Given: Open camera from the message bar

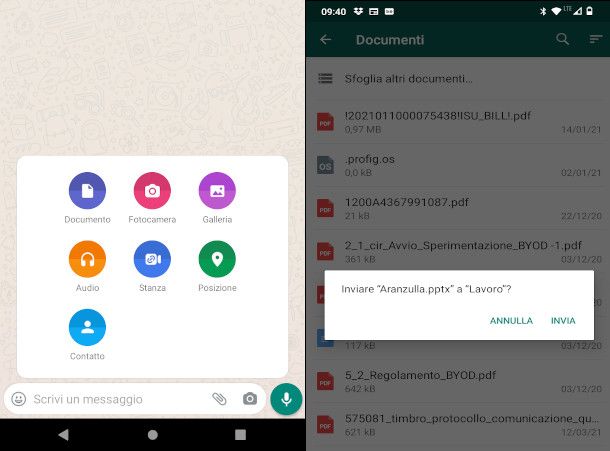Looking at the screenshot, I should click(x=250, y=399).
